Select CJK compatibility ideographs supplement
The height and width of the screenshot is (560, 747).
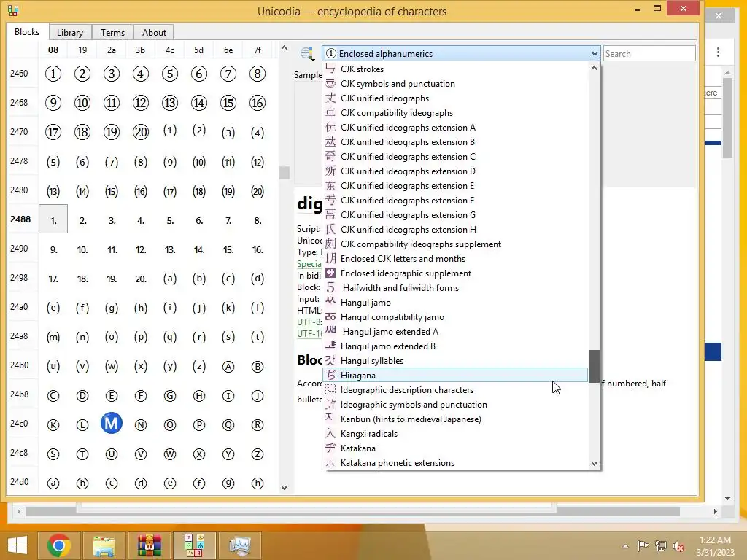coord(455,244)
